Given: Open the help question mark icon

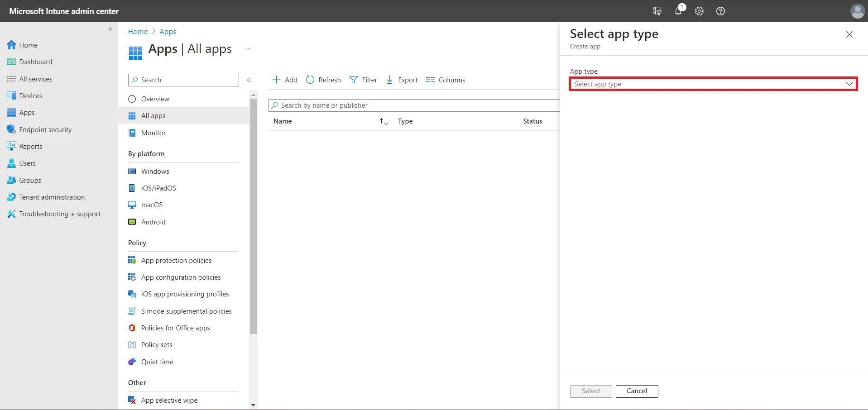Looking at the screenshot, I should tap(720, 11).
